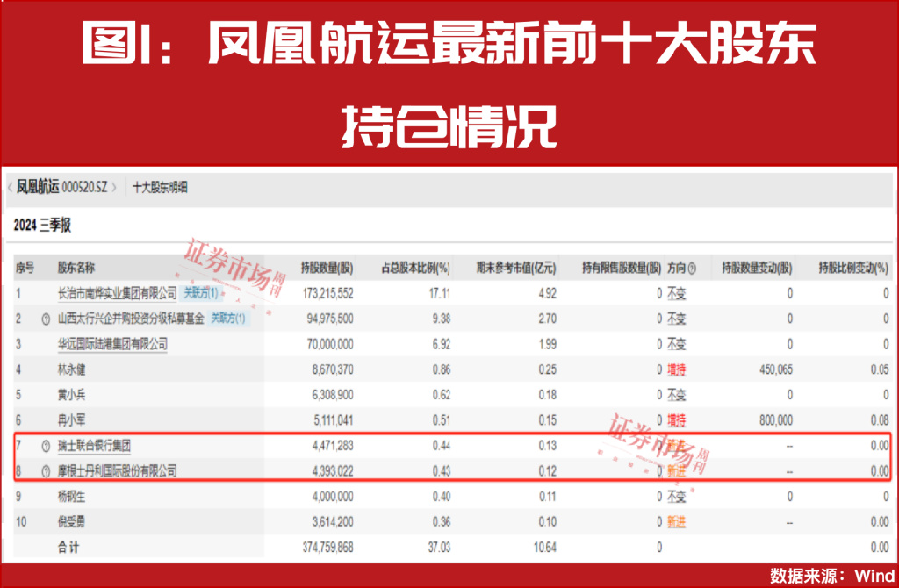Click 序号 column header
This screenshot has height=588, width=899.
coord(25,268)
